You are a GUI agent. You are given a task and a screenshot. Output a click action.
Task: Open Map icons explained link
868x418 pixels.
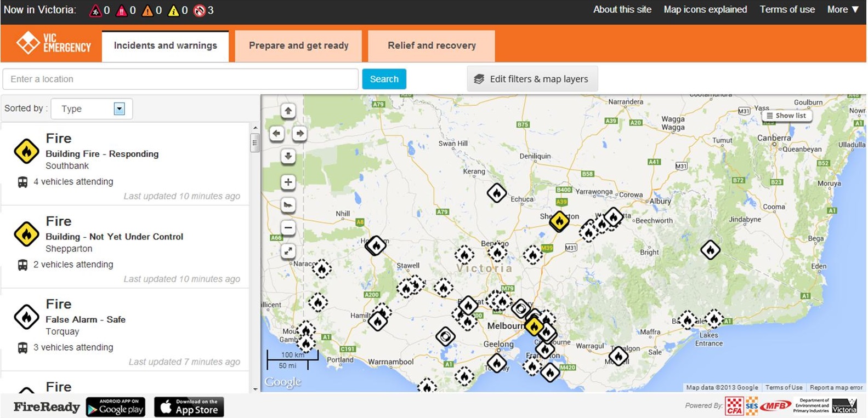click(x=705, y=9)
